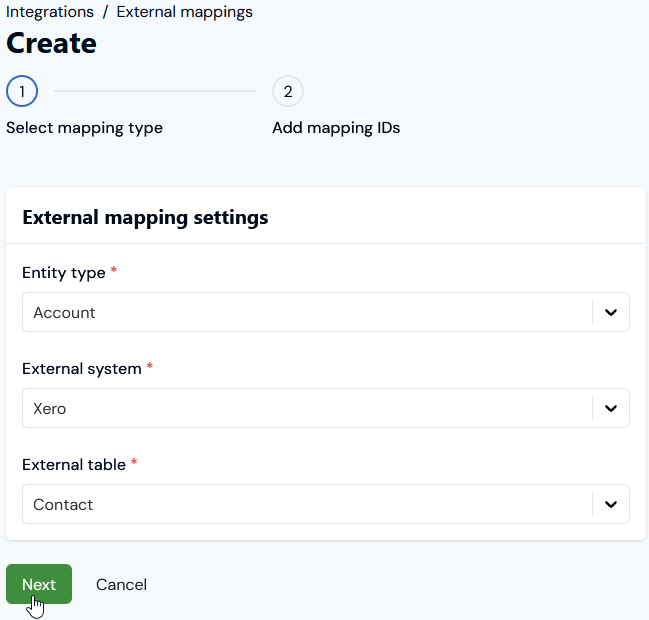Select the step 1 circle indicator
This screenshot has height=620, width=649.
[x=22, y=91]
